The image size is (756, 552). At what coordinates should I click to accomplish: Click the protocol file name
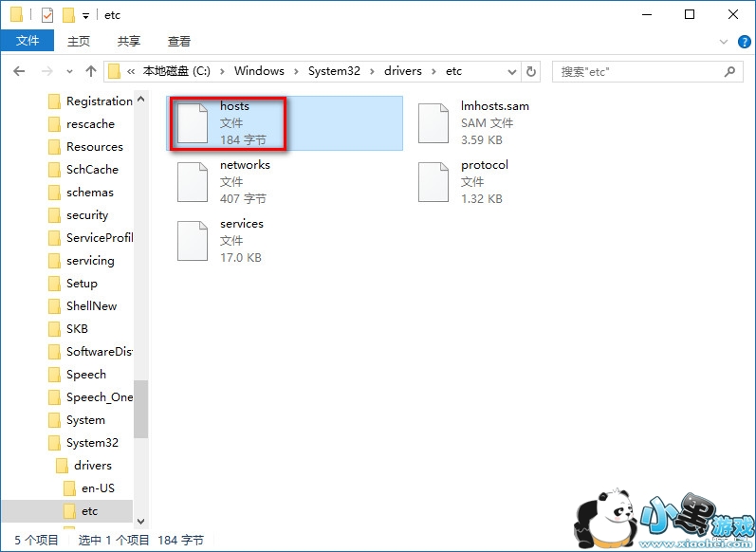point(484,165)
